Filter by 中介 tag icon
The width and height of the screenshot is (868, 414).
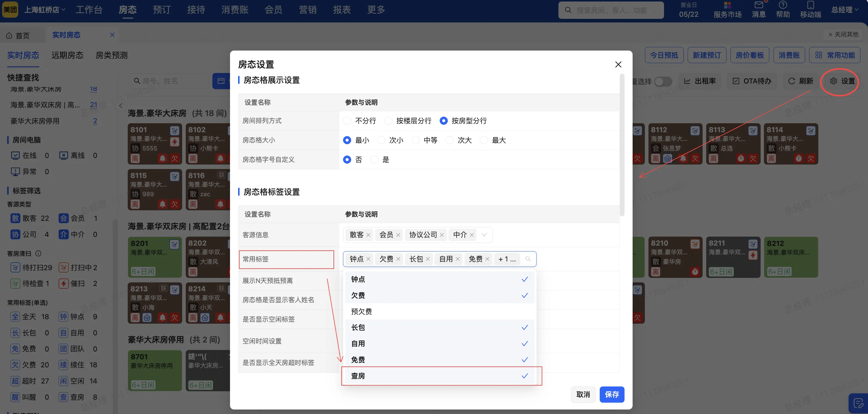point(63,235)
